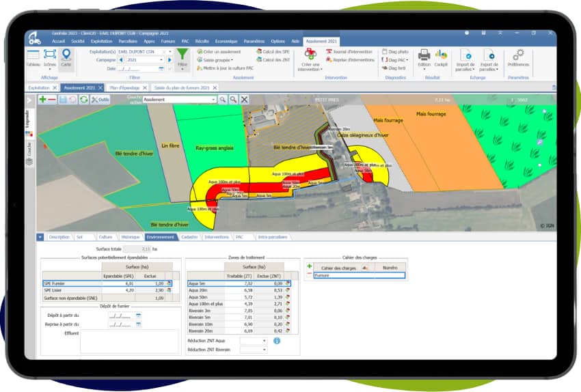
Task: Close the Exploitation document tab
Action: coord(55,87)
